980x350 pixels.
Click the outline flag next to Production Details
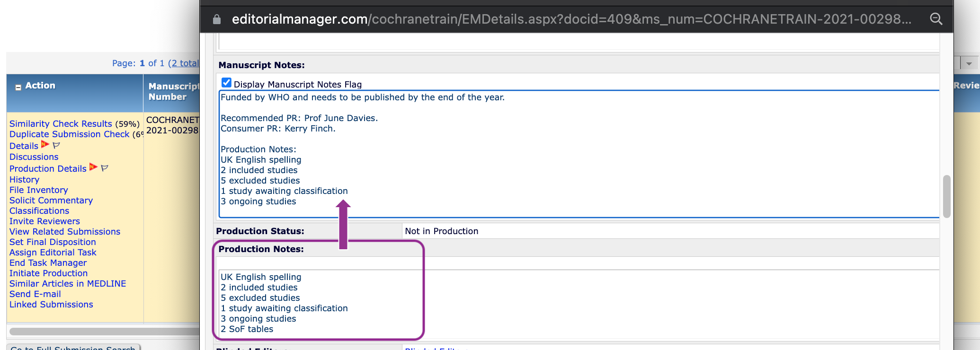105,168
